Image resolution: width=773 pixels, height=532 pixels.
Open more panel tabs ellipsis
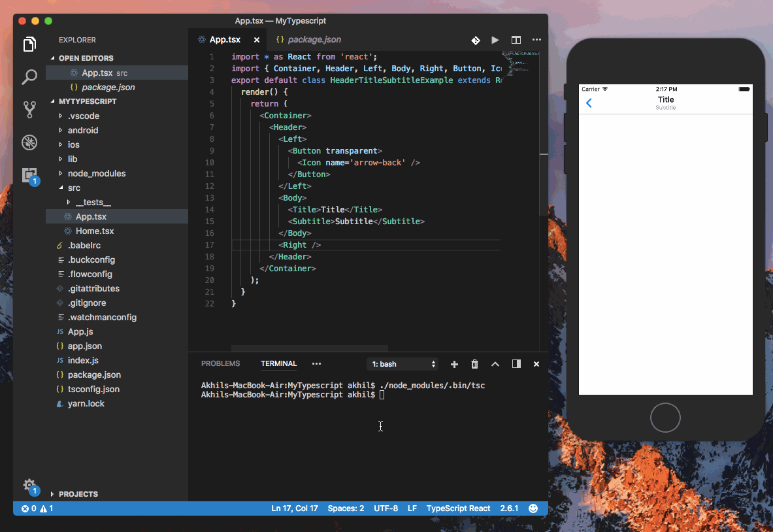(x=316, y=364)
